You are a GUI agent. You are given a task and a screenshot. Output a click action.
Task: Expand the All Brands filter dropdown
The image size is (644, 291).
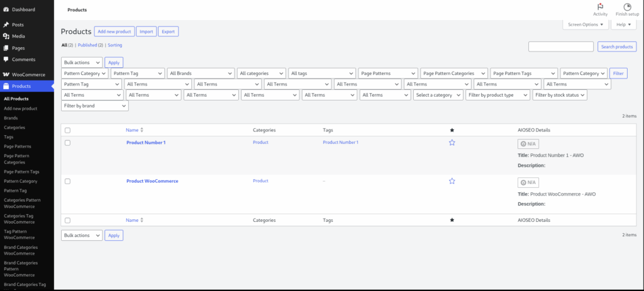click(x=201, y=74)
